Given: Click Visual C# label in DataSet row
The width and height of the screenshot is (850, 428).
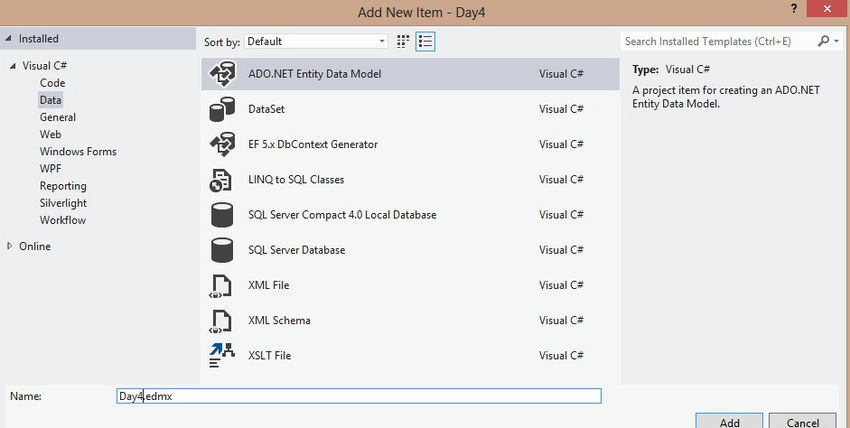Looking at the screenshot, I should (x=561, y=109).
